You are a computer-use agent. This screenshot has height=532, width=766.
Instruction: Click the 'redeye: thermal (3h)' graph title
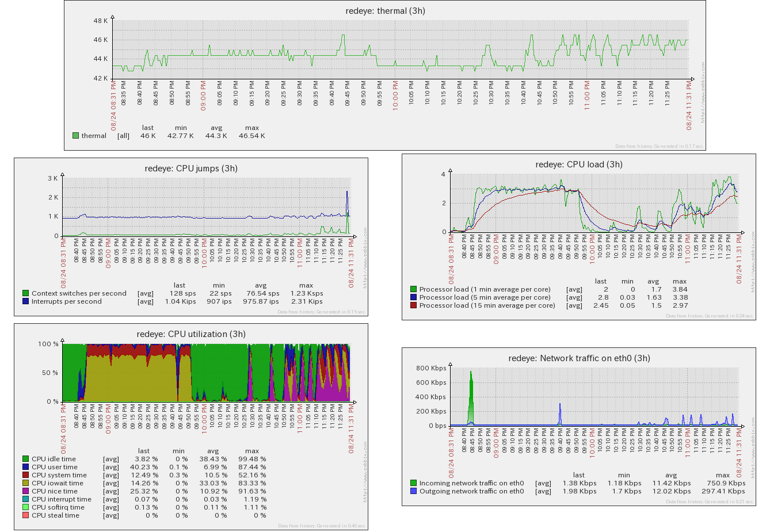coord(385,11)
